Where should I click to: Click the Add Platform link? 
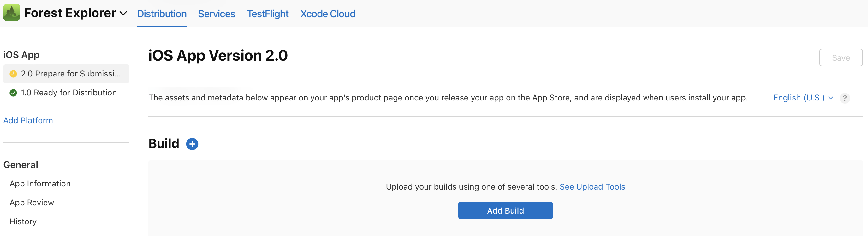(x=28, y=120)
